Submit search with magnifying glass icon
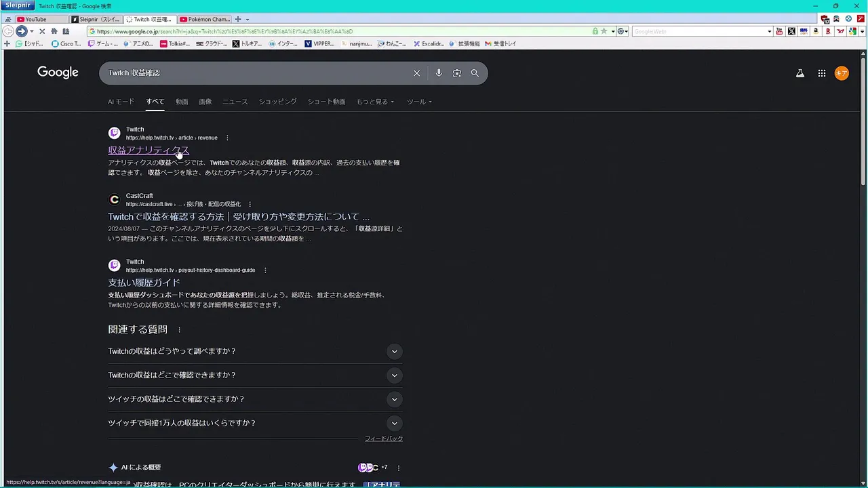The width and height of the screenshot is (868, 488). [x=475, y=73]
